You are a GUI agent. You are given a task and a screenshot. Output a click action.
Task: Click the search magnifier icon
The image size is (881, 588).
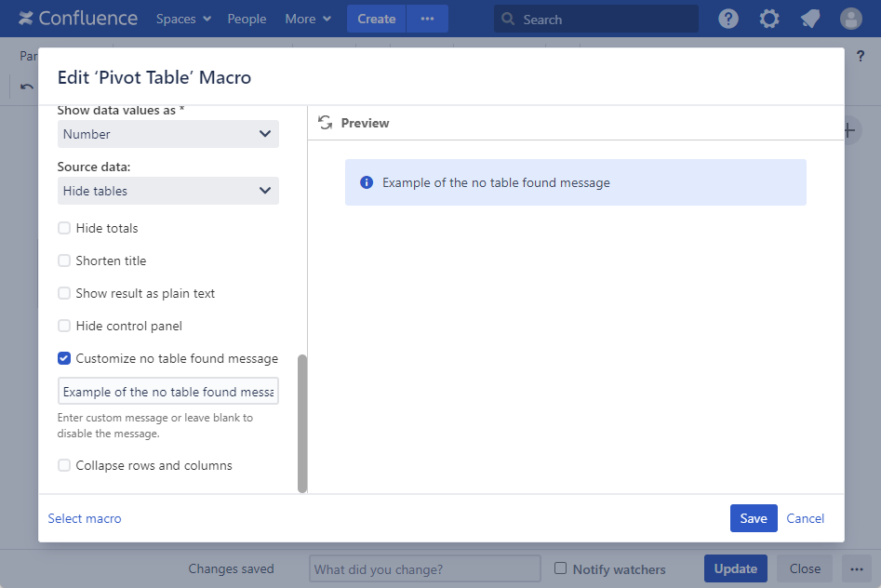(x=509, y=20)
